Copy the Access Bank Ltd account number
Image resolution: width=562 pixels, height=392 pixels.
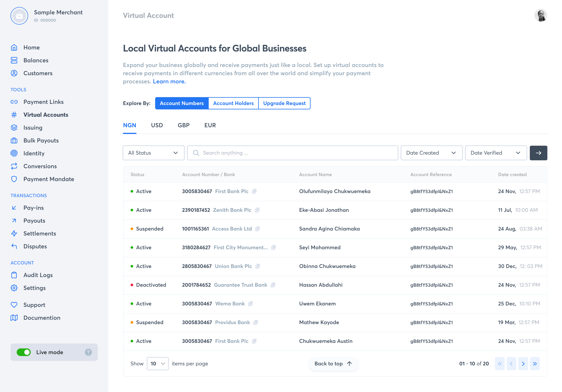click(x=257, y=229)
